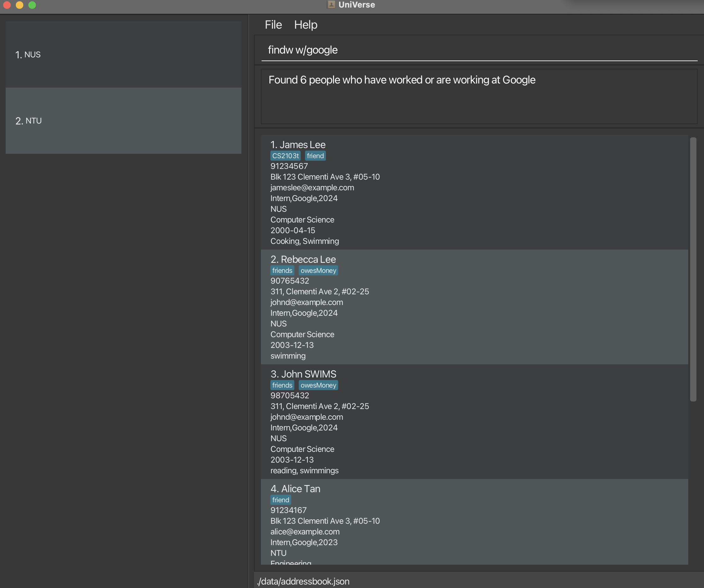Viewport: 704px width, 588px height.
Task: Click the yellow minimize window button
Action: tap(20, 5)
